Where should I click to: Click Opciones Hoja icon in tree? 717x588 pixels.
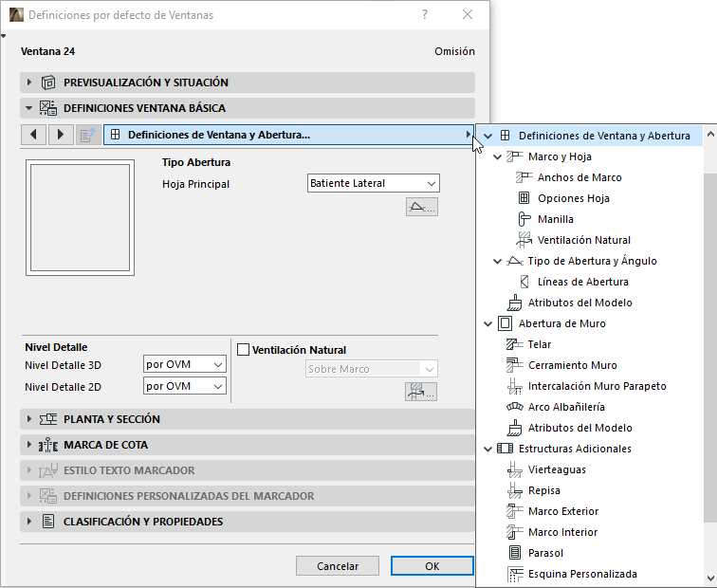[x=524, y=198]
